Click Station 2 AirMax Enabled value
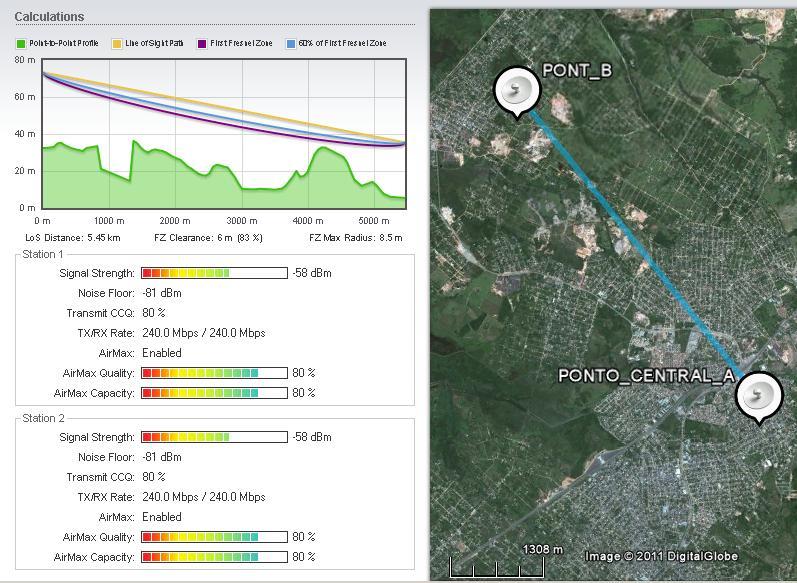797x583 pixels. [162, 517]
